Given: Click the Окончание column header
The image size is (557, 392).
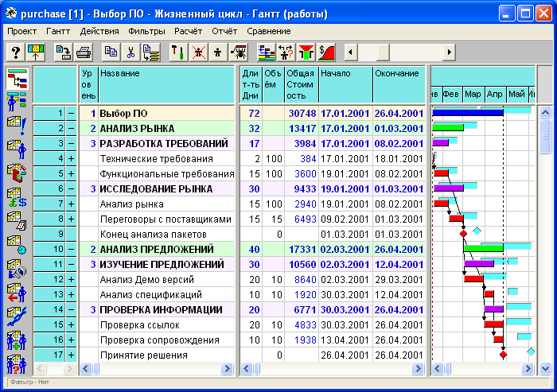Looking at the screenshot, I should pyautogui.click(x=399, y=84).
